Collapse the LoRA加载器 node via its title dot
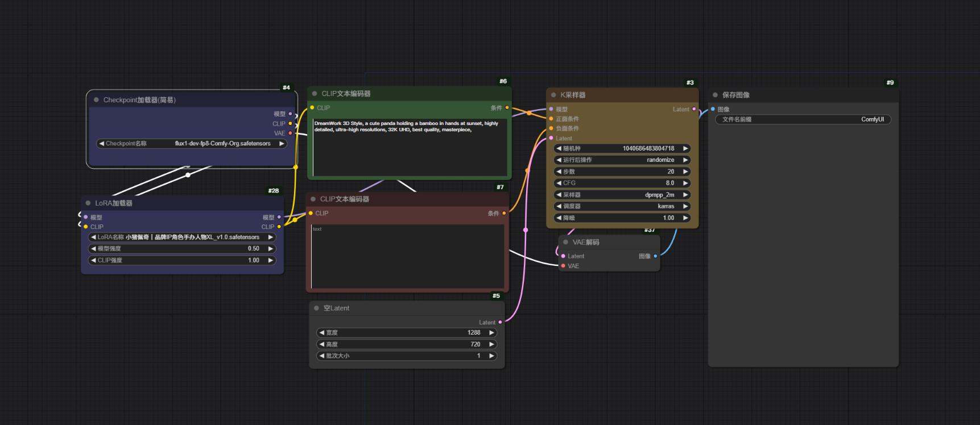This screenshot has width=980, height=425. click(88, 203)
